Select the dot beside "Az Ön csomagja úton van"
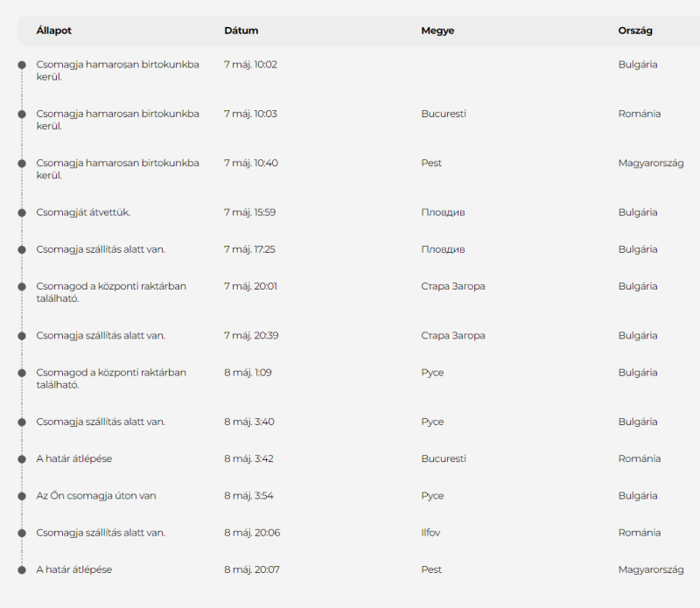The image size is (700, 608). 22,496
